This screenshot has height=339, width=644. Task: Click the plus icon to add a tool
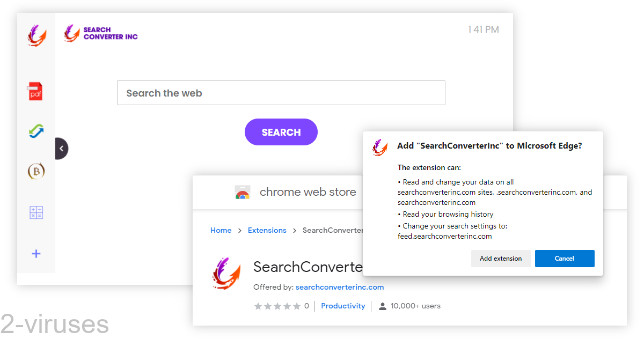tap(36, 253)
